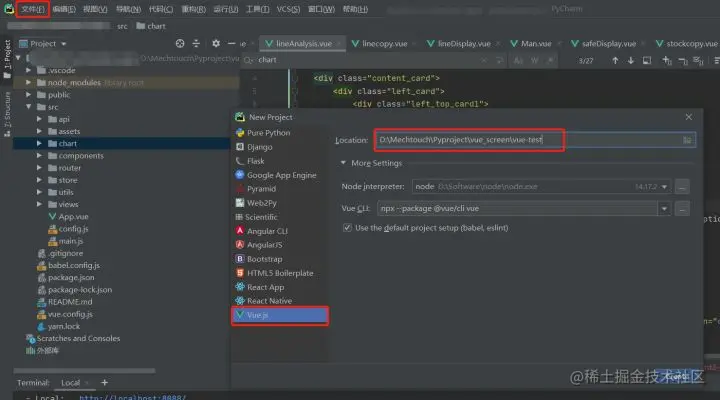This screenshot has height=400, width=720.
Task: Select the yarn.lock file
Action: [58, 326]
